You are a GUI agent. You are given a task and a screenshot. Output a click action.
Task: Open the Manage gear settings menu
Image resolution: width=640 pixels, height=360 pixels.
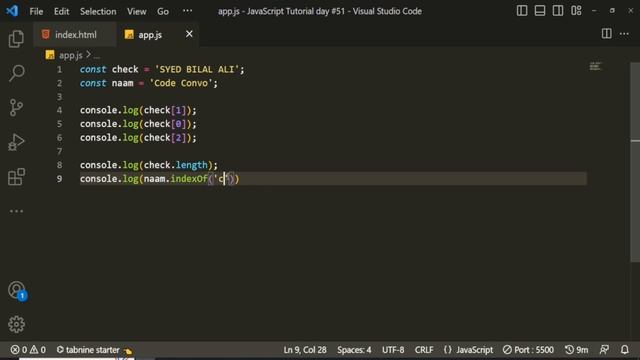point(16,324)
